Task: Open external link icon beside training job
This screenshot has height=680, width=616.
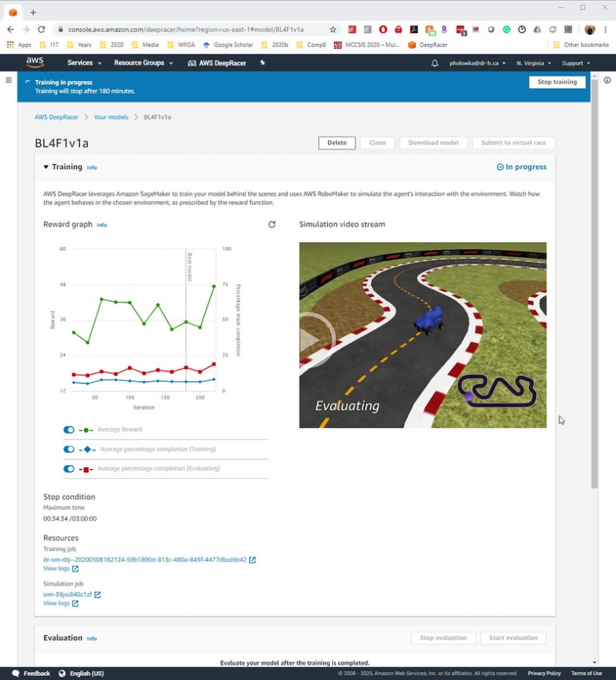Action: click(x=252, y=560)
